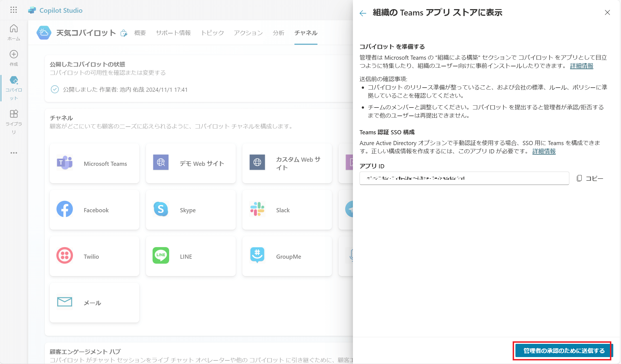Close the Teams app store panel
Viewport: 621px width, 364px height.
coord(607,12)
